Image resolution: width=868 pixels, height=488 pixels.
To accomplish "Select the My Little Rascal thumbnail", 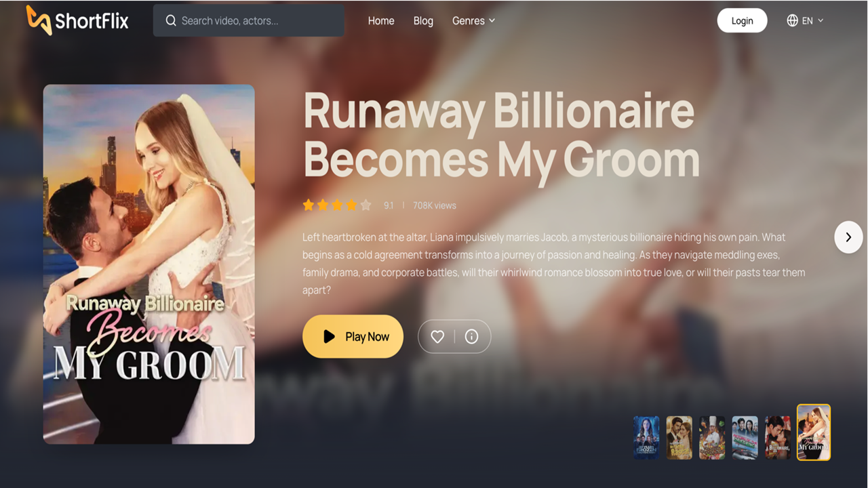I will coord(679,438).
